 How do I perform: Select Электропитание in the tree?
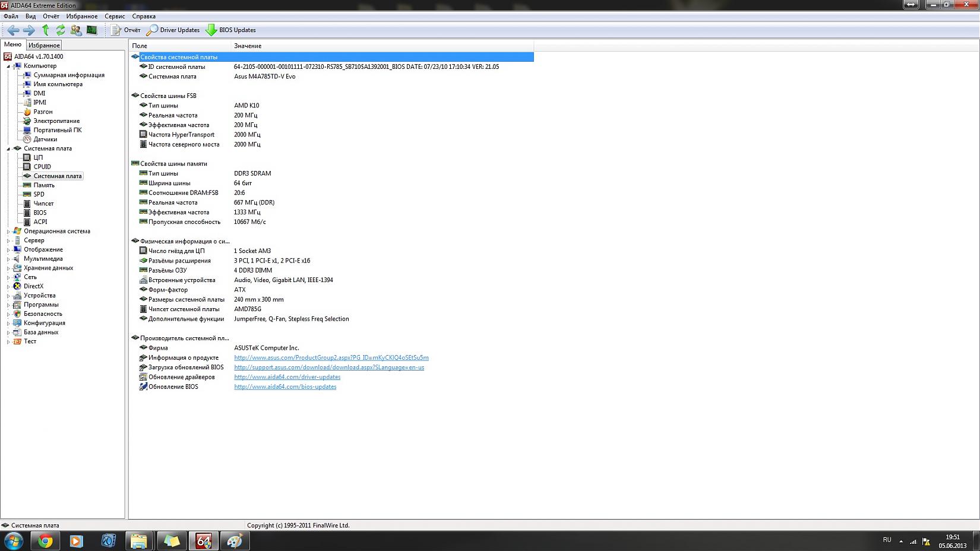[56, 121]
